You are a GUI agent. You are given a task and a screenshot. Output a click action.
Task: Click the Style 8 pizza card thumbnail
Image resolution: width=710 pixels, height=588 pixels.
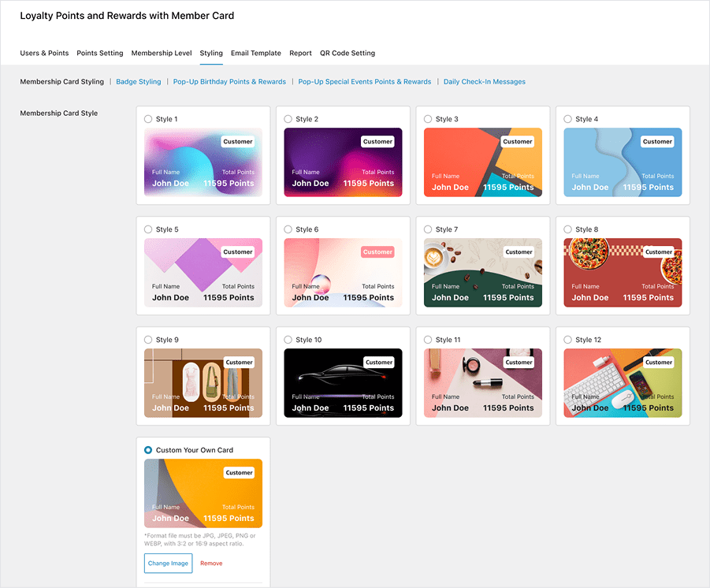pos(623,272)
